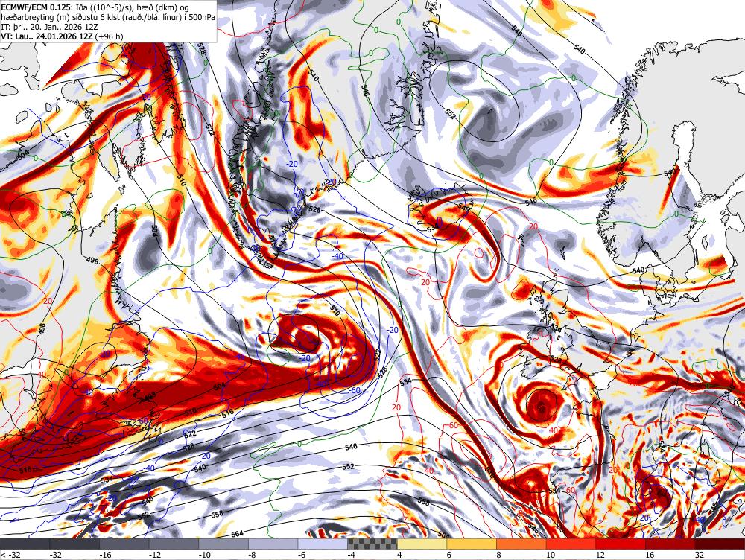The image size is (745, 560).
Task: Click the darkest gray '< -32' legend swatch
Action: point(25,544)
